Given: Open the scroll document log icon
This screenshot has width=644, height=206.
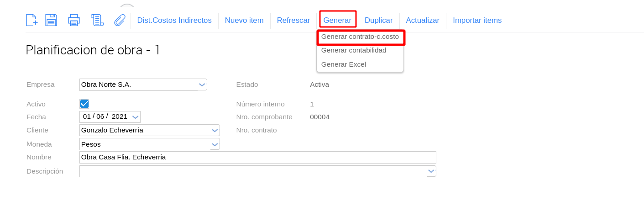Looking at the screenshot, I should pos(97,20).
